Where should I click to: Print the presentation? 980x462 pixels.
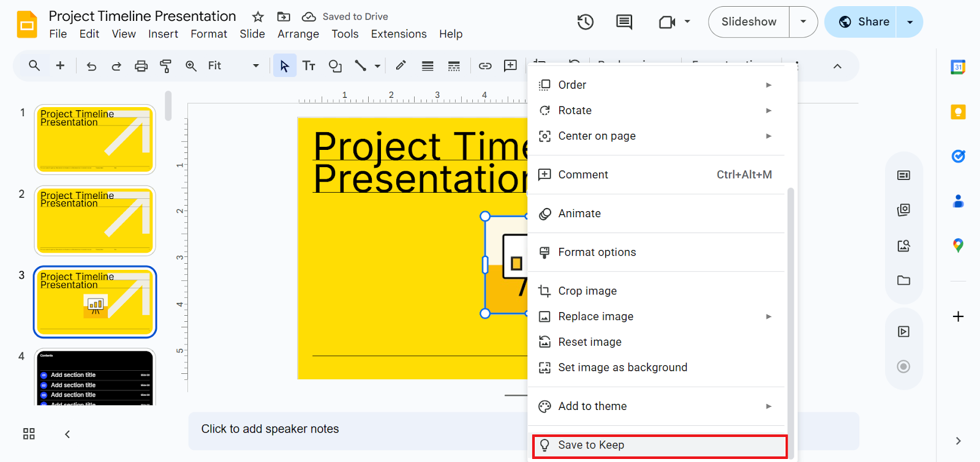click(141, 66)
